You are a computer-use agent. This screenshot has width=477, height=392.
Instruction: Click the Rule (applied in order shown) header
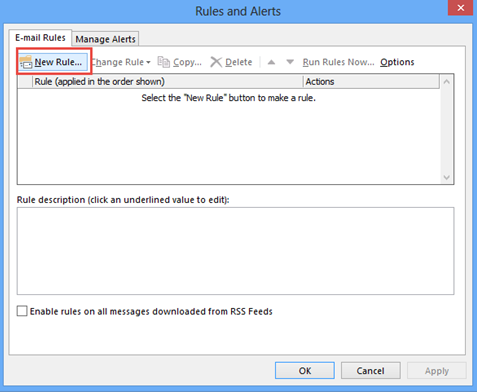(167, 82)
